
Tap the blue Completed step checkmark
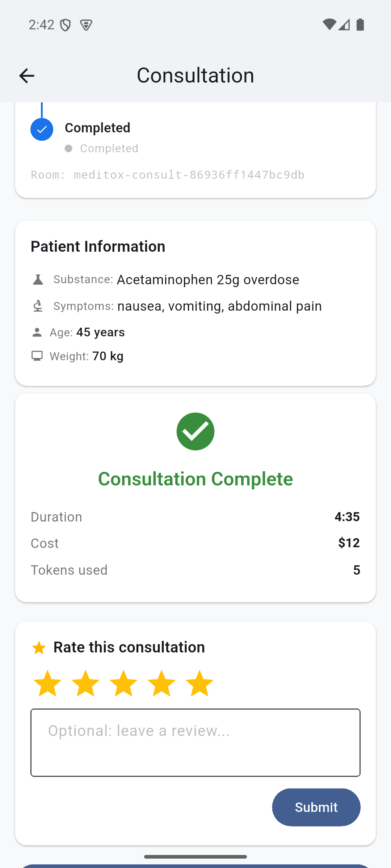[x=42, y=129]
